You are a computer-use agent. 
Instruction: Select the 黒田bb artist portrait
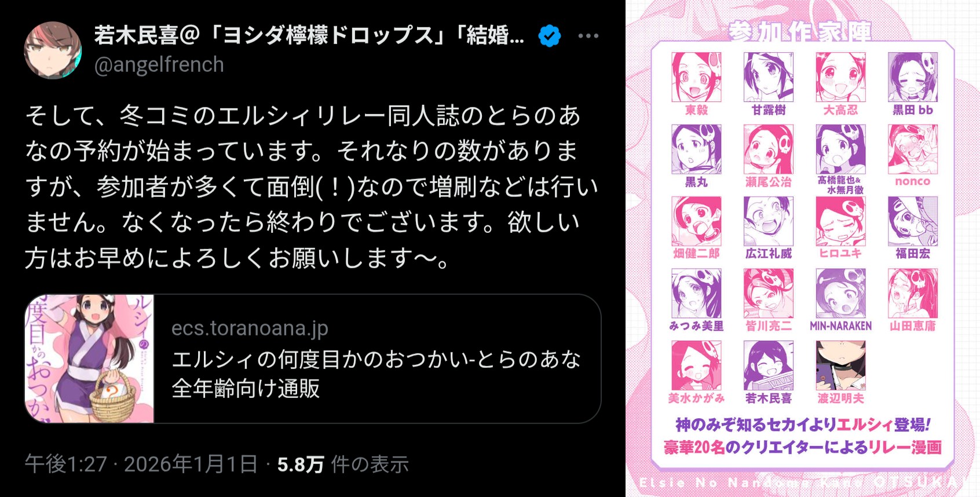click(913, 77)
